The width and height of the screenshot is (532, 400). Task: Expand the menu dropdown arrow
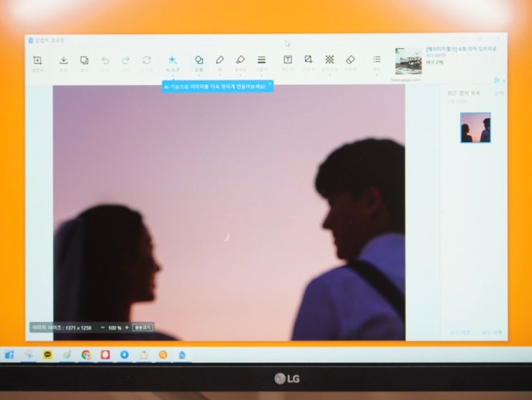tap(377, 75)
